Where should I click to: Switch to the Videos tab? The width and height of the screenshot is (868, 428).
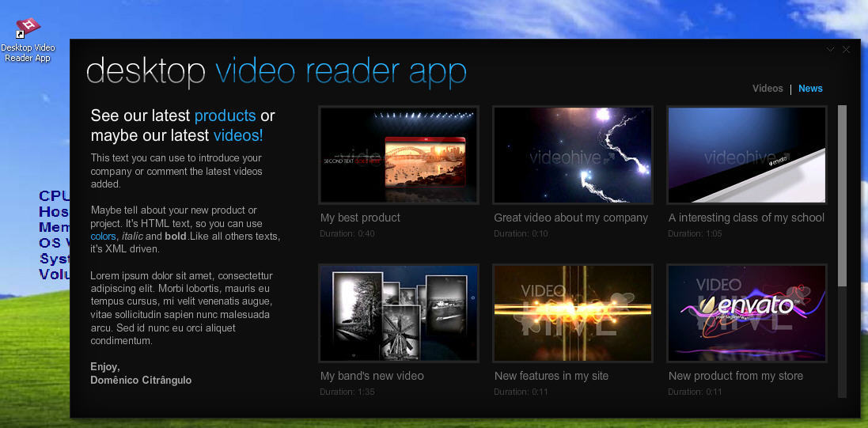pos(768,89)
